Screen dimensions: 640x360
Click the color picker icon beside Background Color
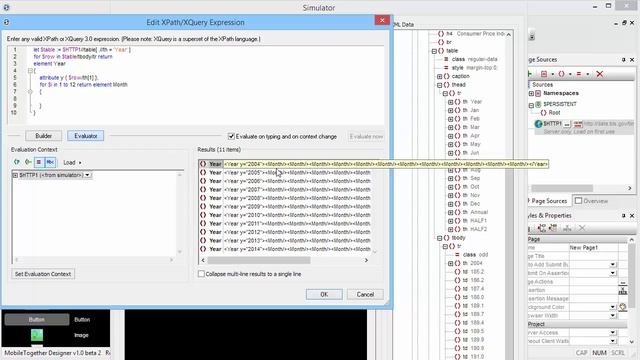(622, 307)
